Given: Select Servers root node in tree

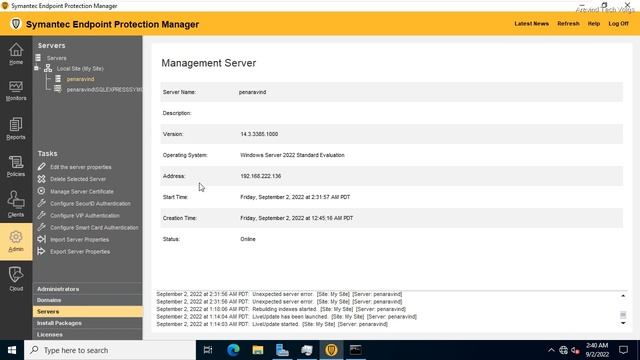Looking at the screenshot, I should 56,58.
